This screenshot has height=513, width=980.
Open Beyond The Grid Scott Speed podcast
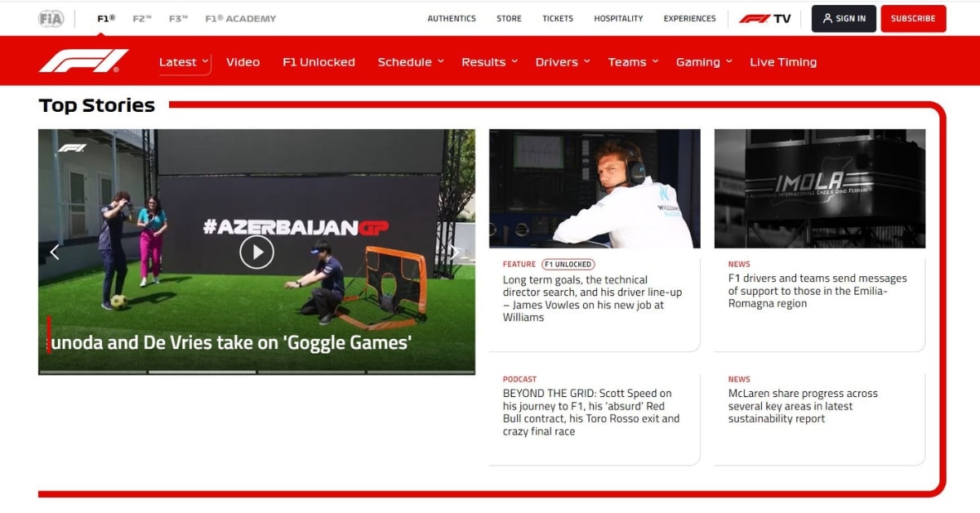click(591, 413)
